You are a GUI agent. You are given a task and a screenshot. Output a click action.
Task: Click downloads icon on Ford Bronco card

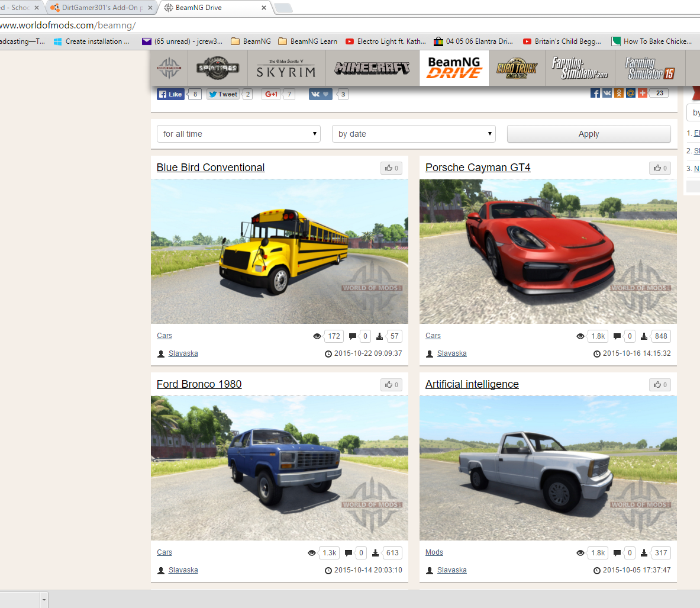point(376,553)
